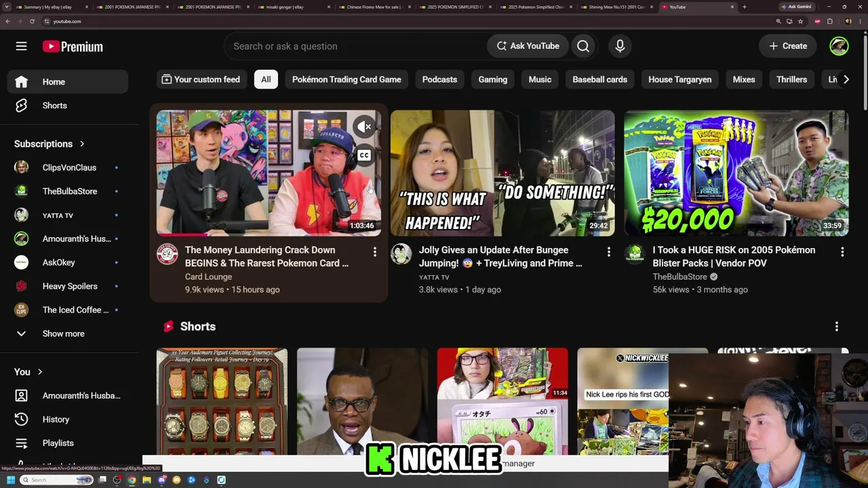The image size is (868, 488).
Task: Open more options for Money Laundering video
Action: coord(374,252)
